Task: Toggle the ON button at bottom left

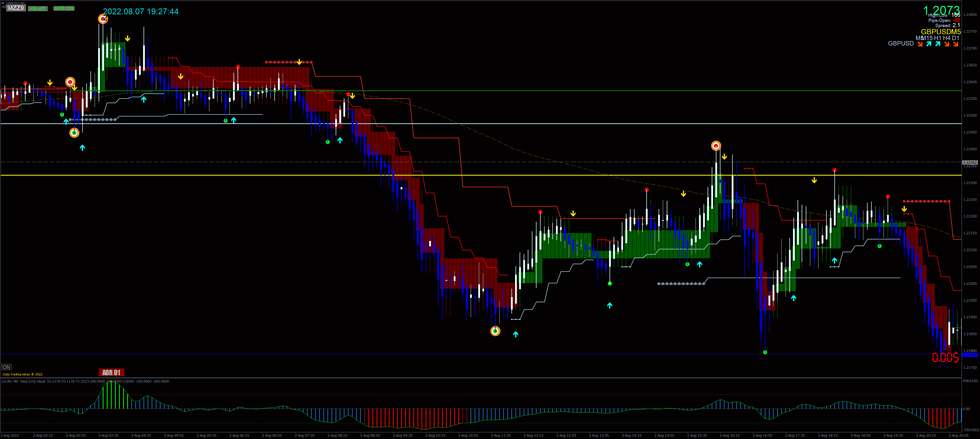Action: coord(6,367)
